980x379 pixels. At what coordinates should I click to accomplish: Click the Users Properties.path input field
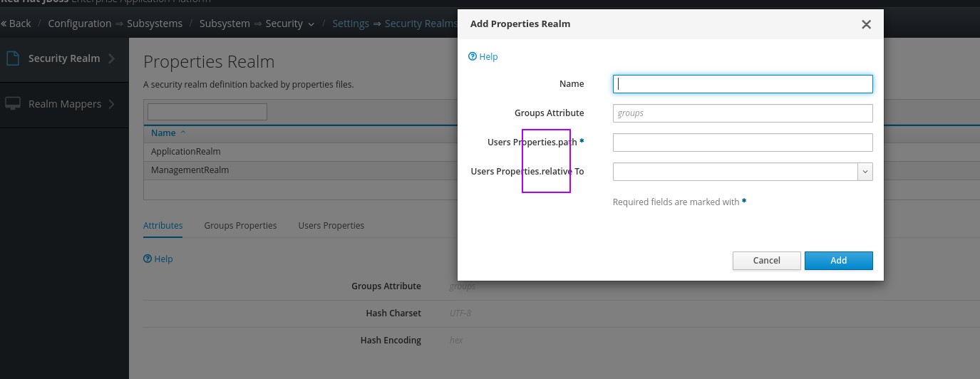(743, 142)
